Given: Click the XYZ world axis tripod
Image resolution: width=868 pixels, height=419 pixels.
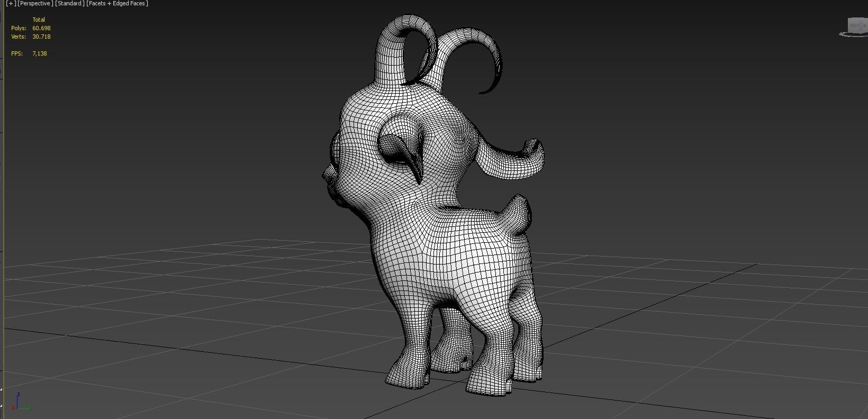Looking at the screenshot, I should pyautogui.click(x=21, y=402).
